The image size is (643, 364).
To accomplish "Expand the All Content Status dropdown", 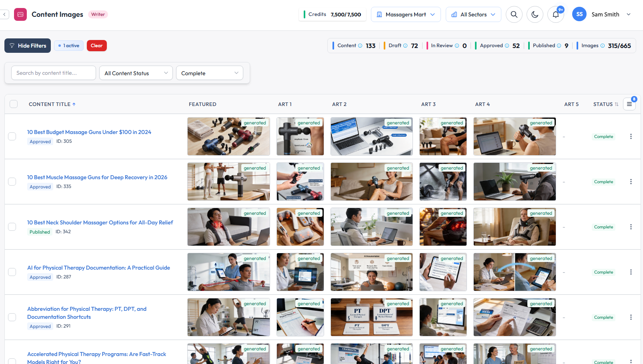I will (136, 73).
